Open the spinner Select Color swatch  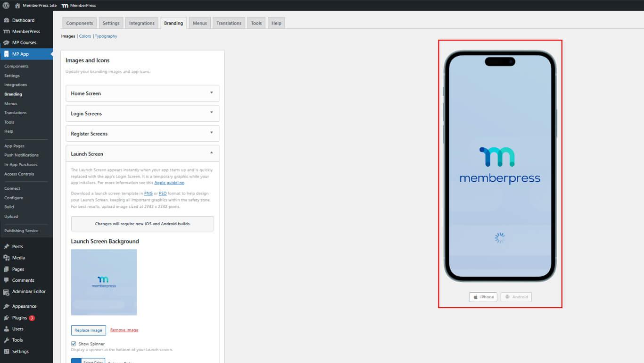(76, 361)
